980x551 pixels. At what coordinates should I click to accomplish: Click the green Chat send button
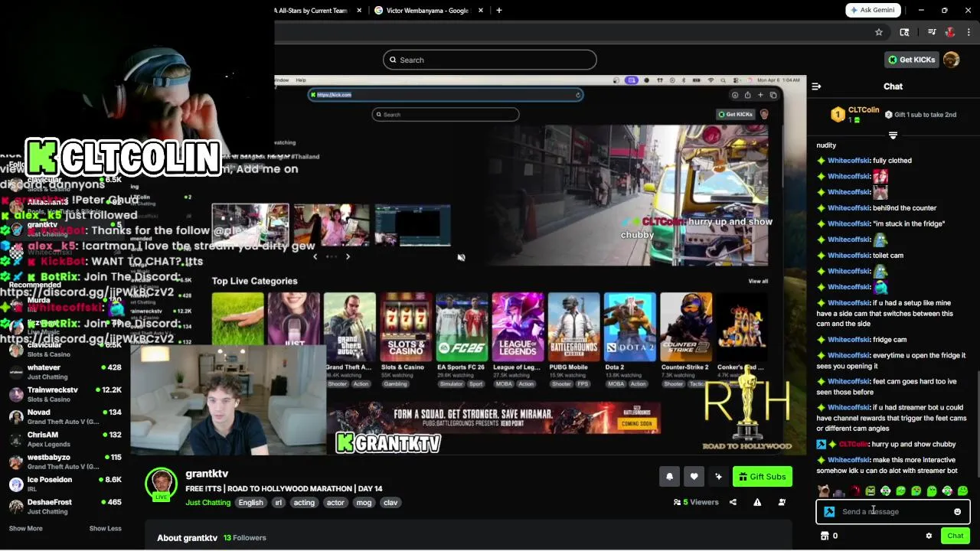955,536
